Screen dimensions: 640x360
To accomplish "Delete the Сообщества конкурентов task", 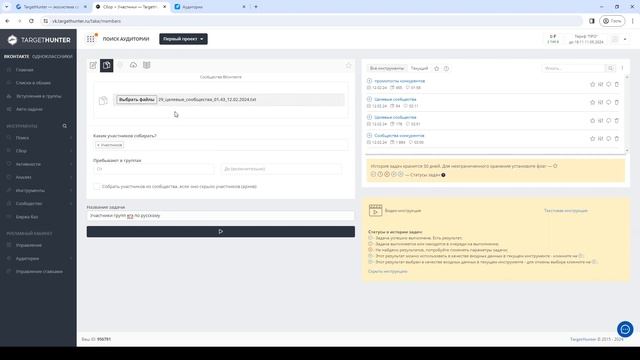I will pyautogui.click(x=617, y=139).
